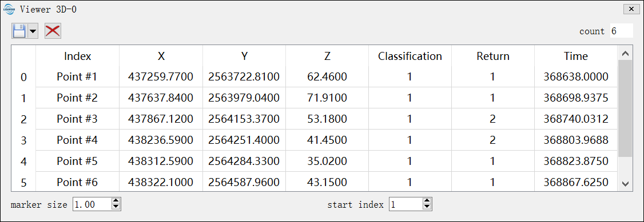Image resolution: width=644 pixels, height=222 pixels.
Task: Select the Point #1 cell
Action: click(78, 76)
